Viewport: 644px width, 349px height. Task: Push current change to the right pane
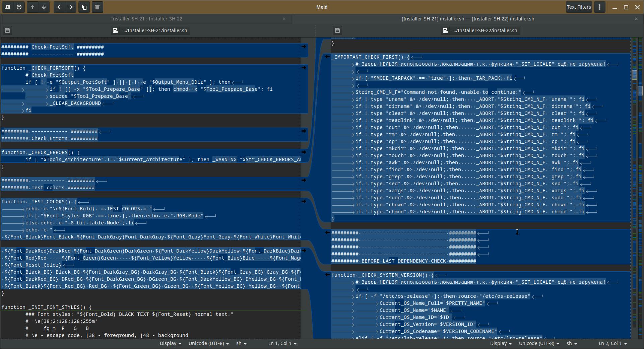point(71,7)
